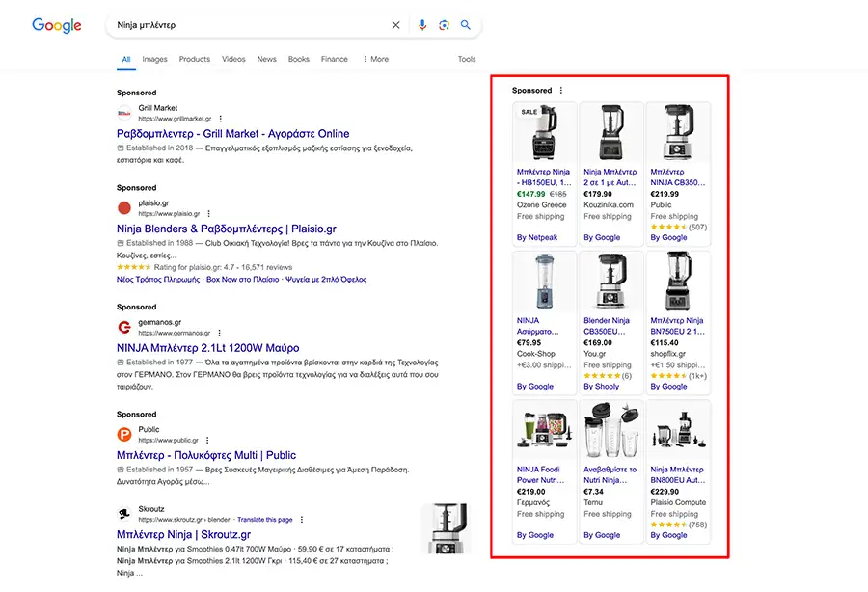This screenshot has width=868, height=592.
Task: Open NINJA Foodi Power Nutri product
Action: [x=540, y=474]
